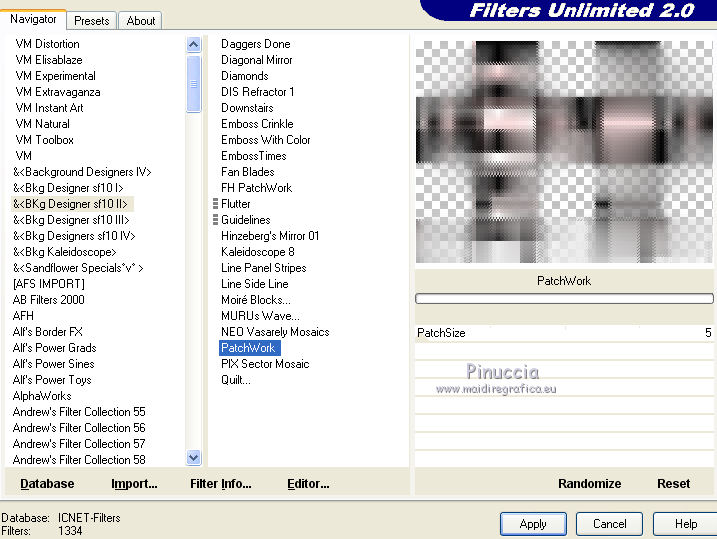Viewport: 717px width, 539px height.
Task: Select the AlphaWorks category
Action: [x=42, y=396]
